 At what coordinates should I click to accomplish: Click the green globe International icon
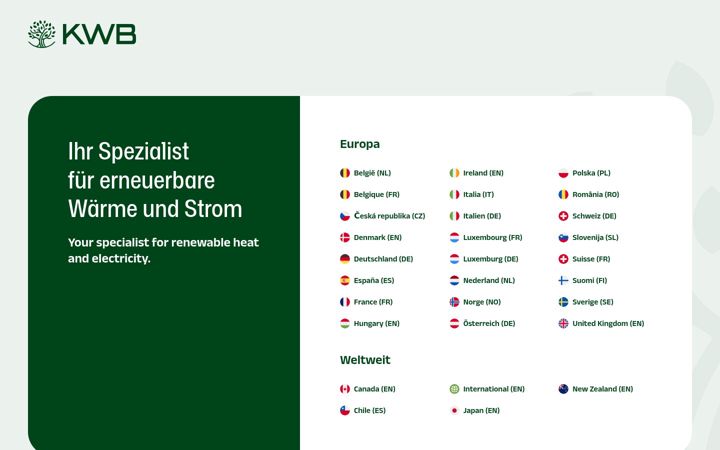click(454, 389)
